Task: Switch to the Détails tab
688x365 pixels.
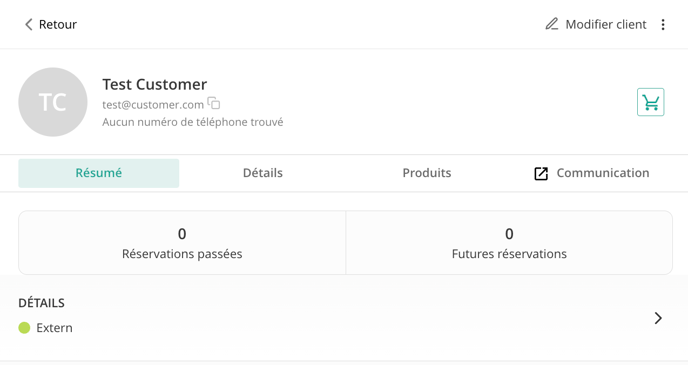Action: coord(263,173)
